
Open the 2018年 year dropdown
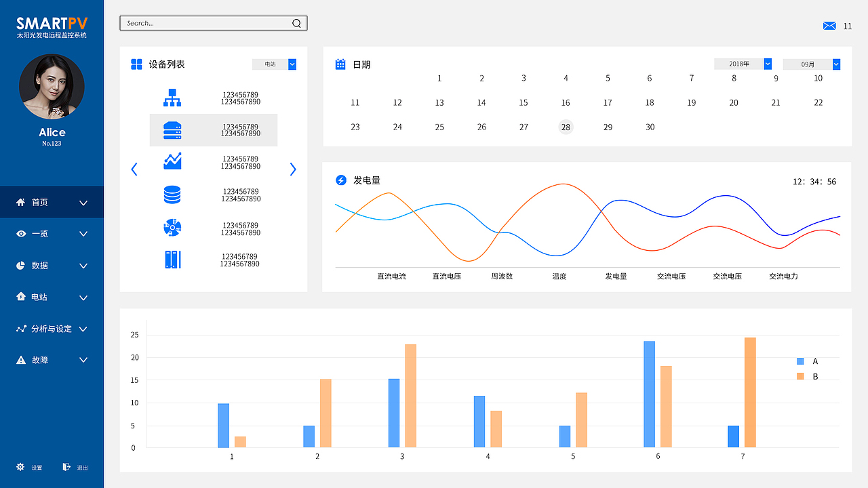tap(743, 64)
